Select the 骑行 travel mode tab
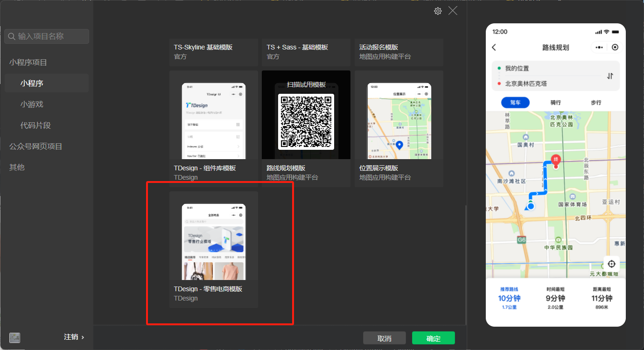Viewport: 644px width, 350px height. coord(555,102)
